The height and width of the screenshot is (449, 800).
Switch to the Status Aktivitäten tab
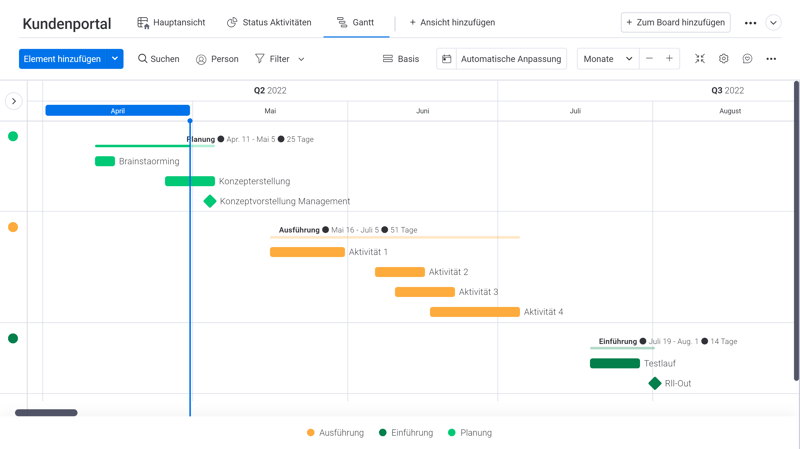[x=269, y=22]
